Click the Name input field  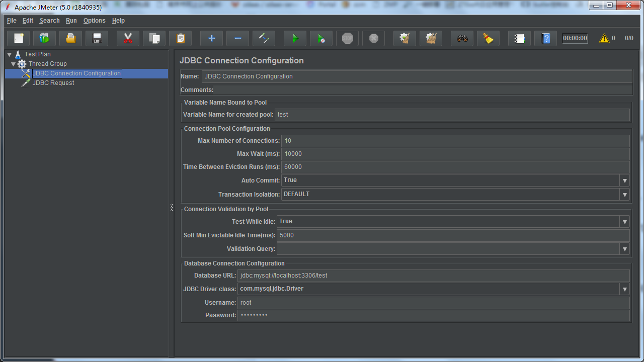[x=417, y=76]
